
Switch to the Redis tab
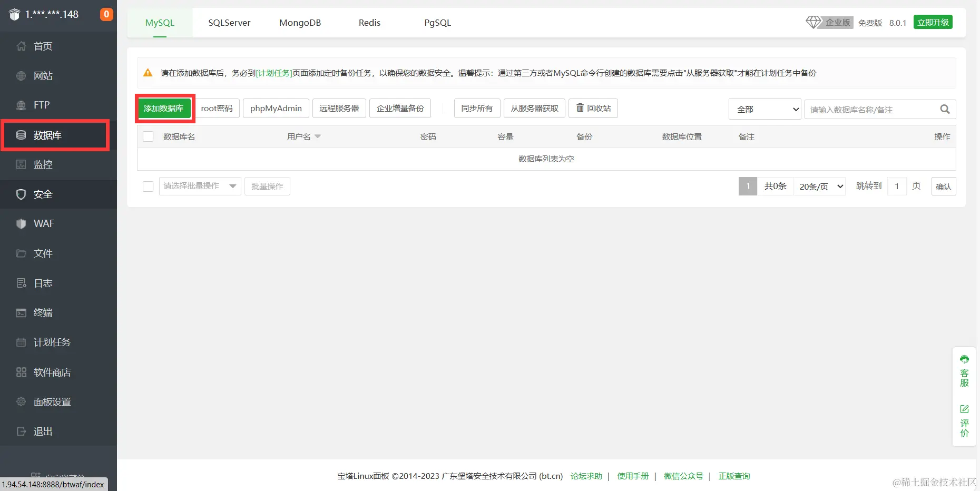[369, 23]
